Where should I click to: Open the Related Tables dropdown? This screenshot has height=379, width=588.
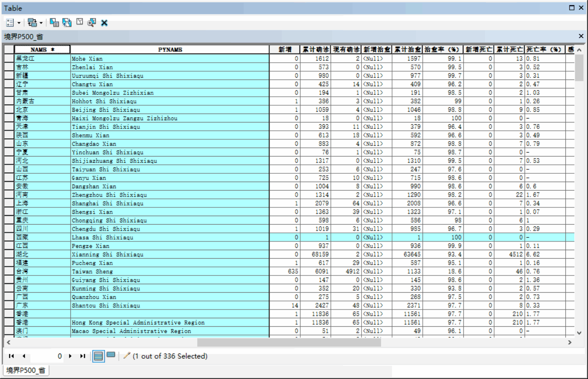pos(34,22)
